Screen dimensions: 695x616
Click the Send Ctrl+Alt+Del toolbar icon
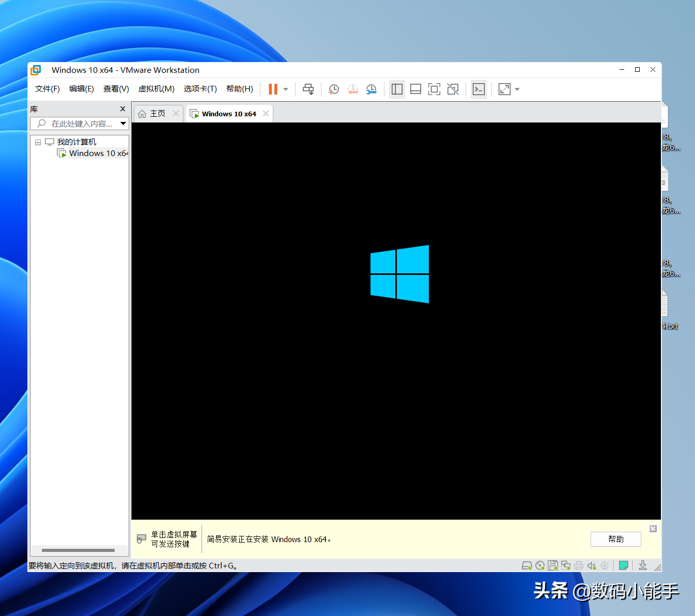click(x=308, y=89)
